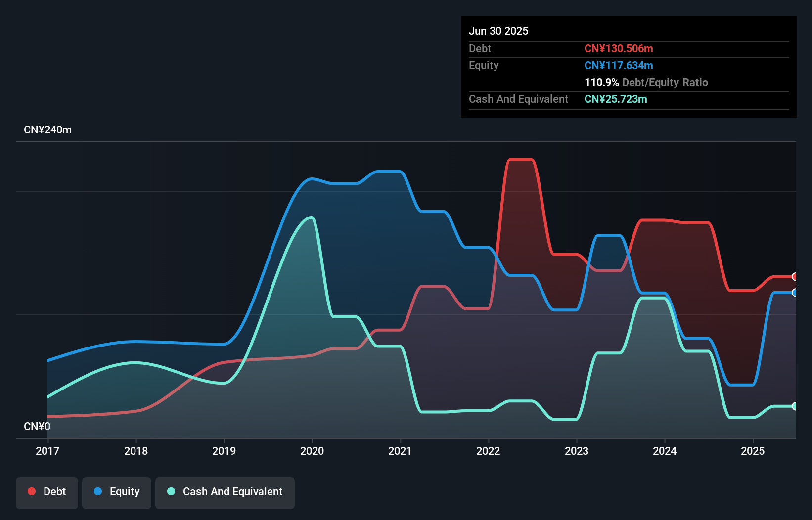The height and width of the screenshot is (520, 812).
Task: Select the 2023 year label on the axis
Action: pos(577,451)
